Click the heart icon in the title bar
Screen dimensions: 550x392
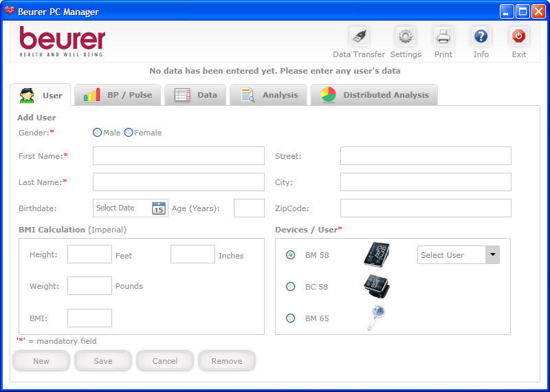pyautogui.click(x=10, y=11)
